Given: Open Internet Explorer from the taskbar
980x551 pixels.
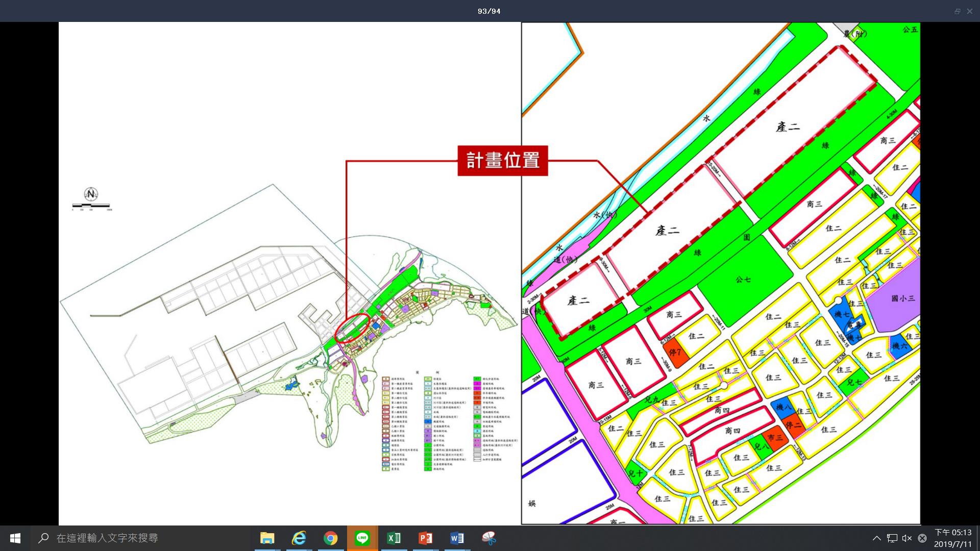Looking at the screenshot, I should (x=299, y=538).
